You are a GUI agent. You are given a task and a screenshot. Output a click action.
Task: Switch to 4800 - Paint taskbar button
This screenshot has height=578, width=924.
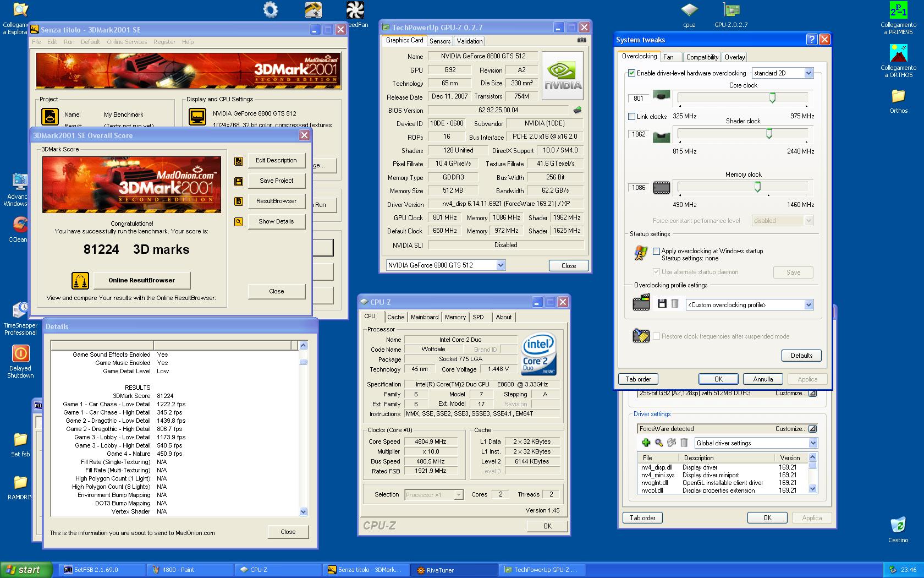[x=191, y=570]
